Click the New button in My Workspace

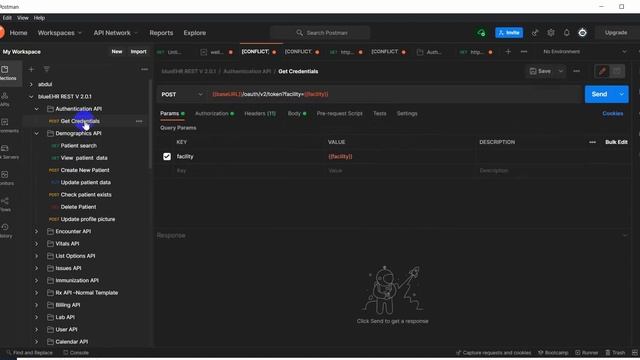[x=117, y=52]
